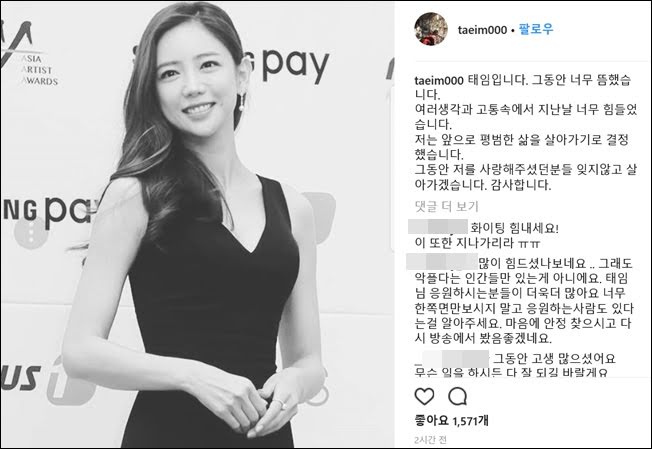Open the taeim000 round profile avatar

(x=431, y=29)
